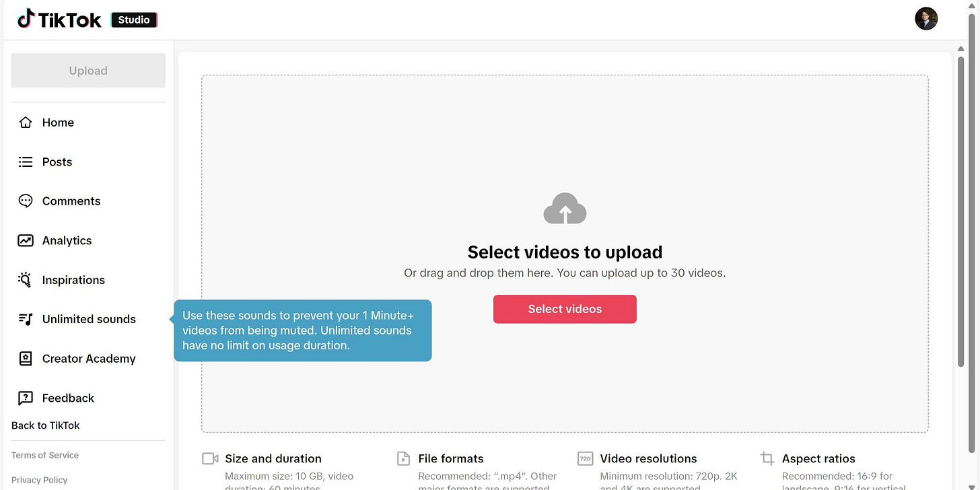Click the Studio badge next to TikTok

point(134,20)
